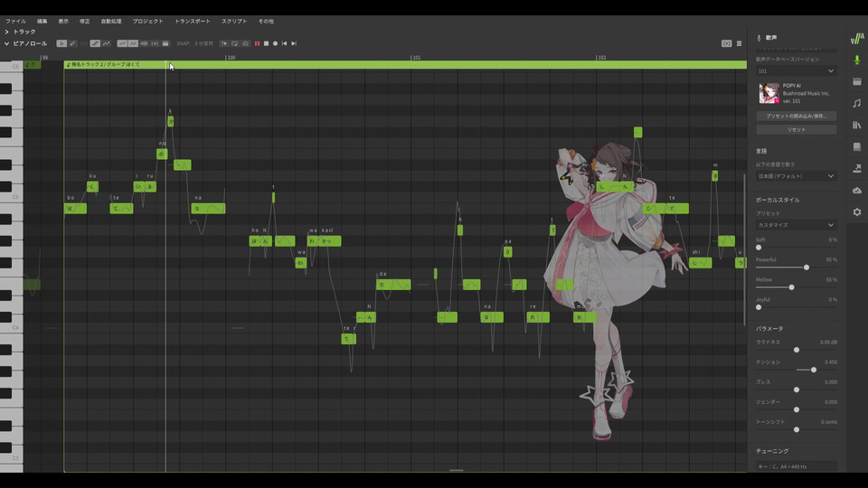Adjust the ラウドネス slider

pos(797,350)
